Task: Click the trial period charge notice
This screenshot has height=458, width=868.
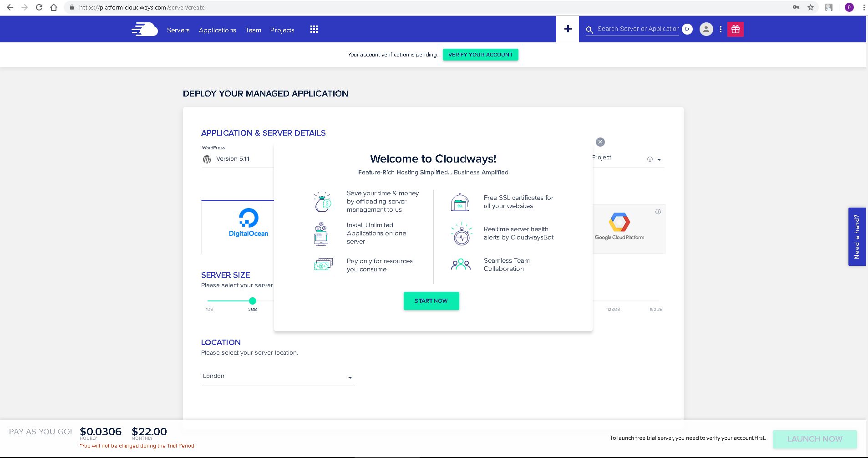Action: tap(137, 446)
